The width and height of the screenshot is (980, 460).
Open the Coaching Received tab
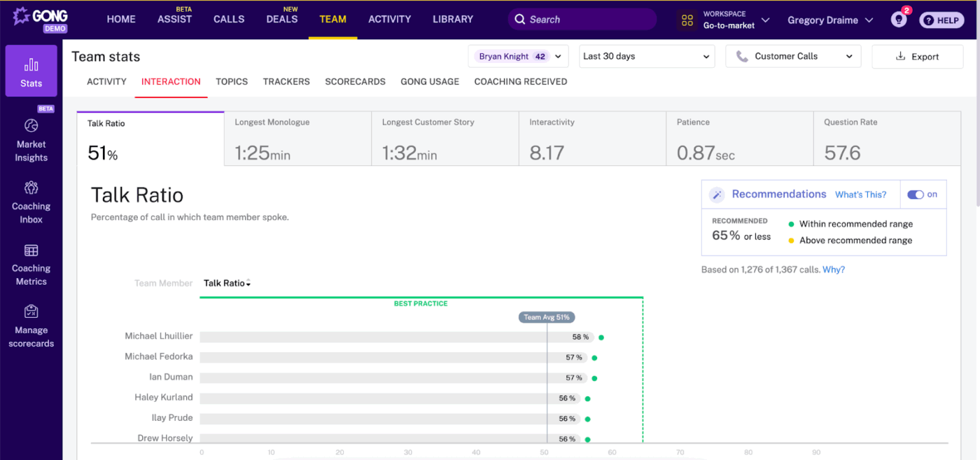(x=520, y=82)
